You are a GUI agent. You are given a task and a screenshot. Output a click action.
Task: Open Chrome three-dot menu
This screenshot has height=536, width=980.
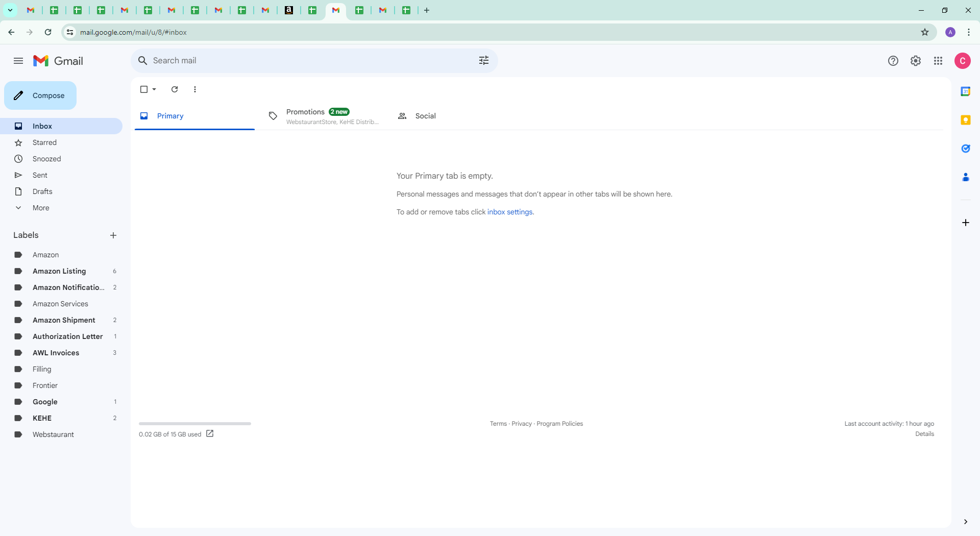969,32
